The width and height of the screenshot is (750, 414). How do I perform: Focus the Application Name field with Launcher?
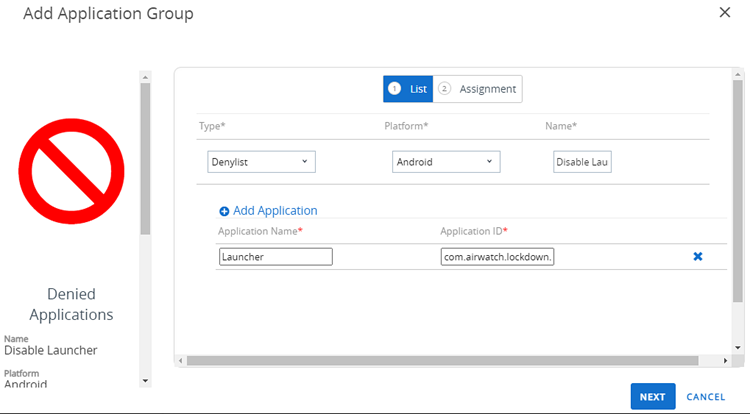[276, 257]
